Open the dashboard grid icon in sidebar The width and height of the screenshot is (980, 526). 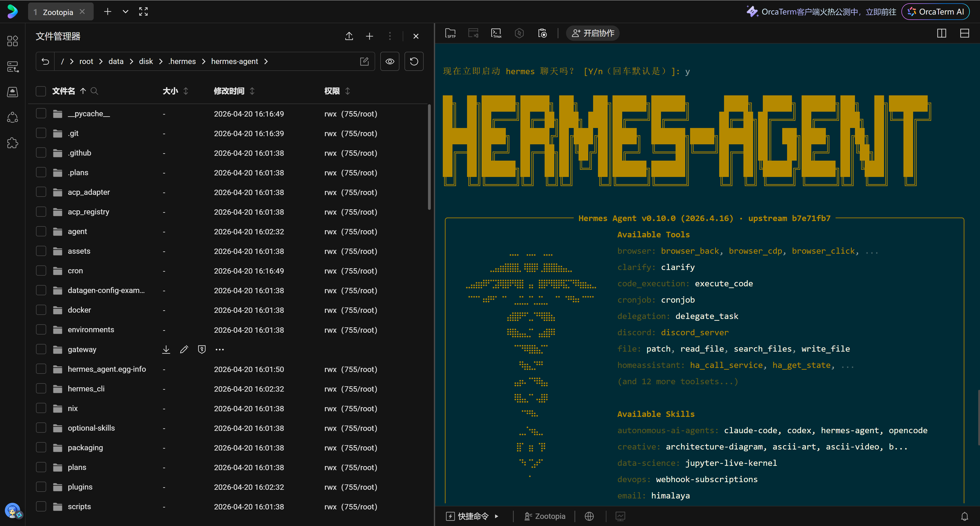click(x=13, y=41)
